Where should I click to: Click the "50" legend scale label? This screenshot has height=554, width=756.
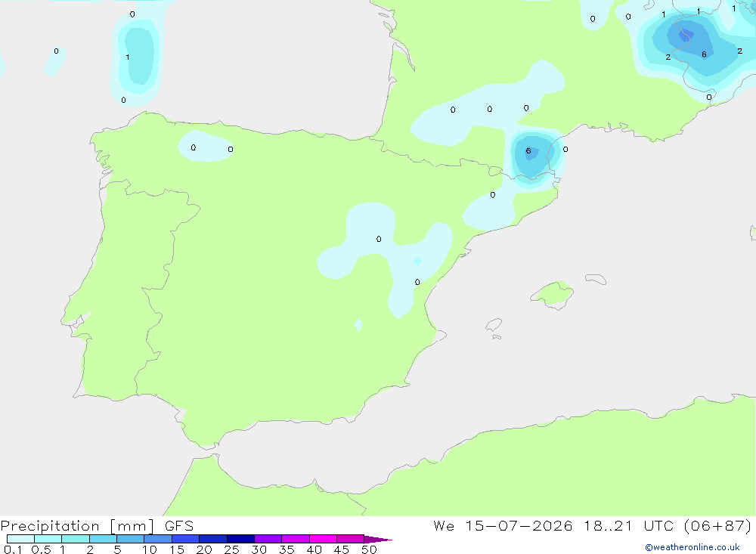point(369,549)
